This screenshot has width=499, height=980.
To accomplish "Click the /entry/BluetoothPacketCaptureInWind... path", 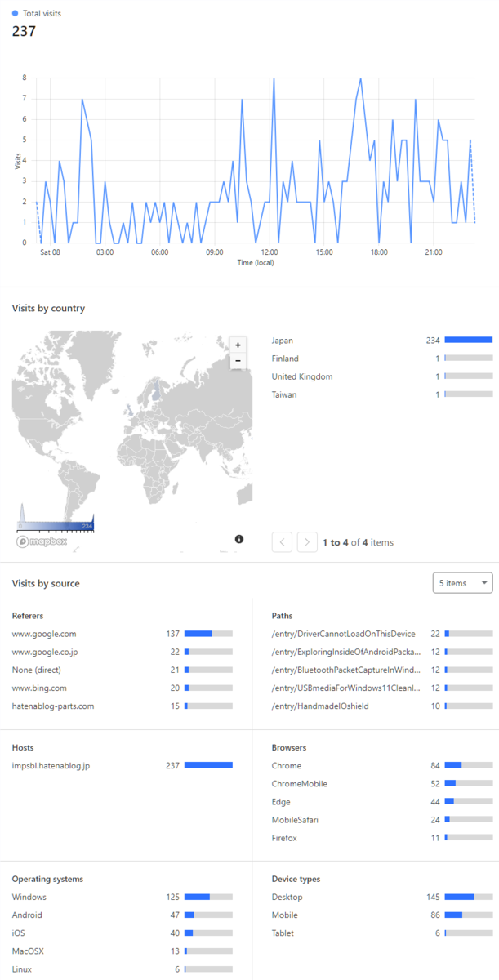I will [x=382, y=670].
